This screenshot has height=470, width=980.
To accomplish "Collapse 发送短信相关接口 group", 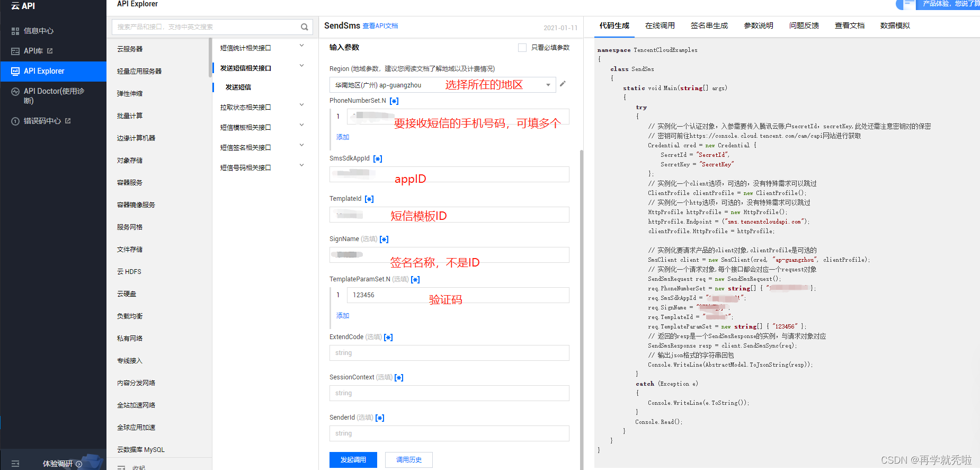I will 302,66.
